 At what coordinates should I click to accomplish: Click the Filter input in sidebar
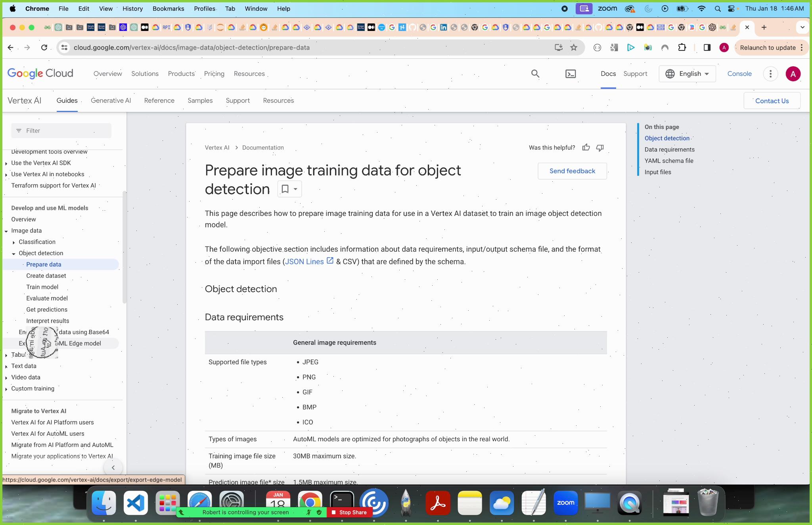pos(61,131)
